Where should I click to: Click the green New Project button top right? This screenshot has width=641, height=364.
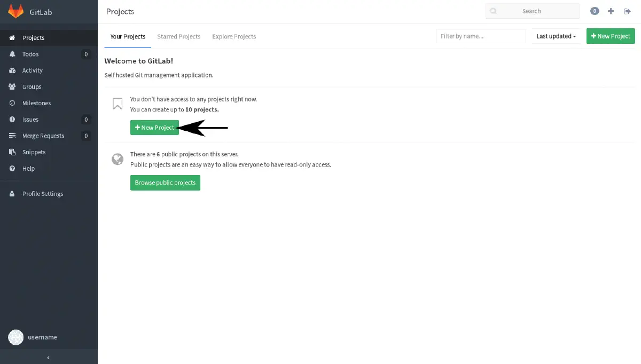coord(611,36)
